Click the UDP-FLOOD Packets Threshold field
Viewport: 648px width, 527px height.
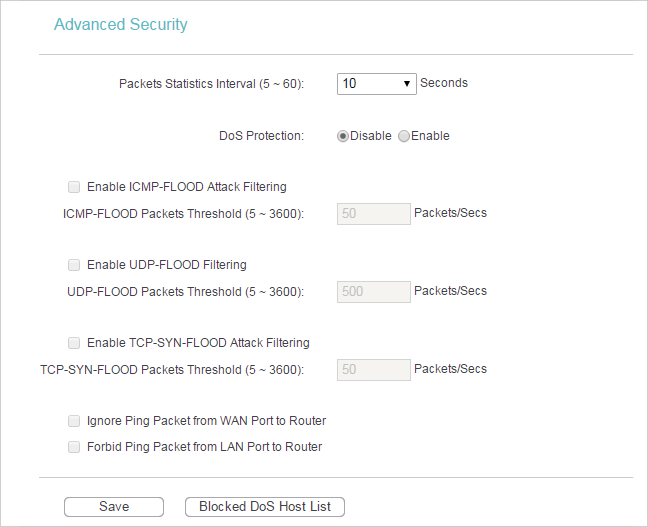tap(374, 292)
